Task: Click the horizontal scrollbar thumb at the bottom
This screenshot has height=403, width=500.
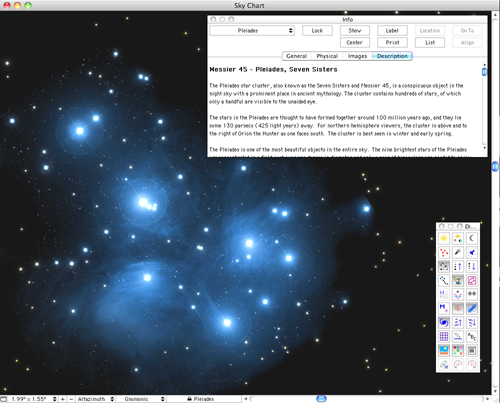Action: [321, 399]
